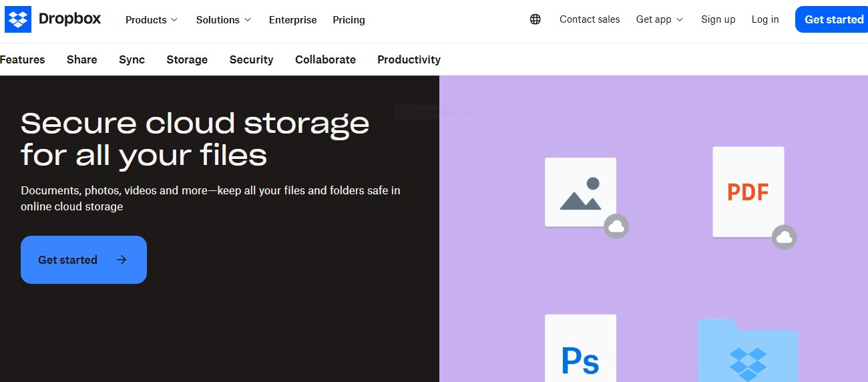Viewport: 868px width, 382px height.
Task: Go to the Collaborate tab
Action: pyautogui.click(x=326, y=59)
